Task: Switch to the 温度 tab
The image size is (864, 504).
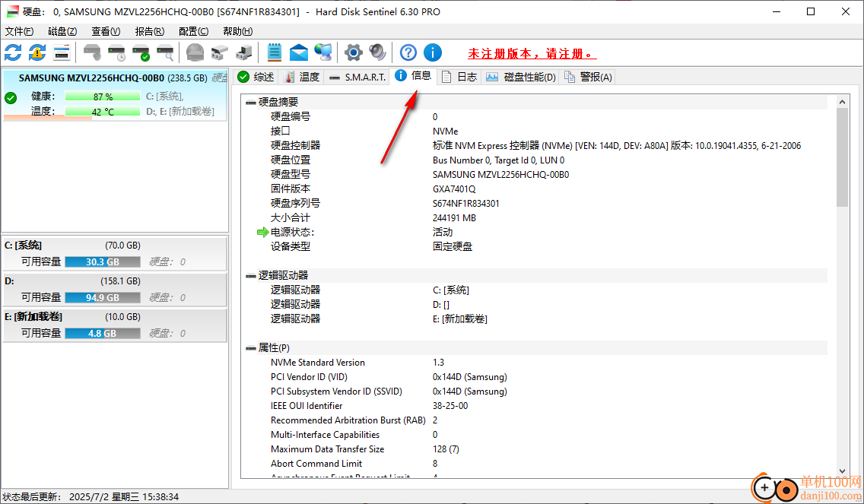Action: coord(302,77)
